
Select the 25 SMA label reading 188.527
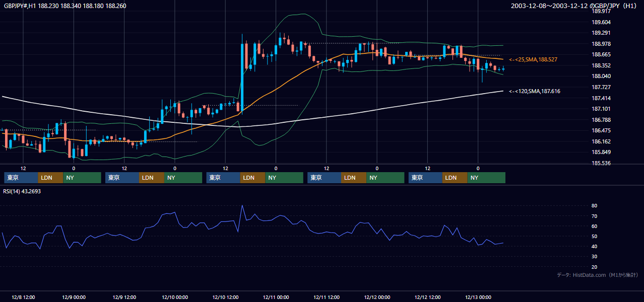(533, 59)
